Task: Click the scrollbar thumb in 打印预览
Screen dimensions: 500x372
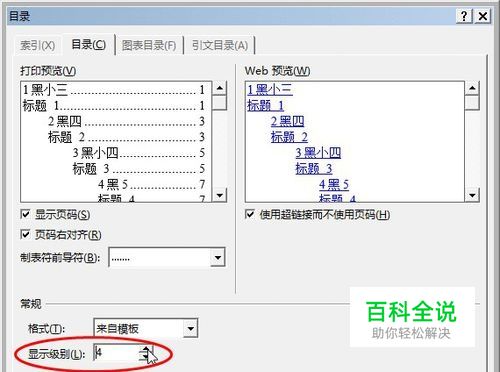Action: pyautogui.click(x=219, y=102)
